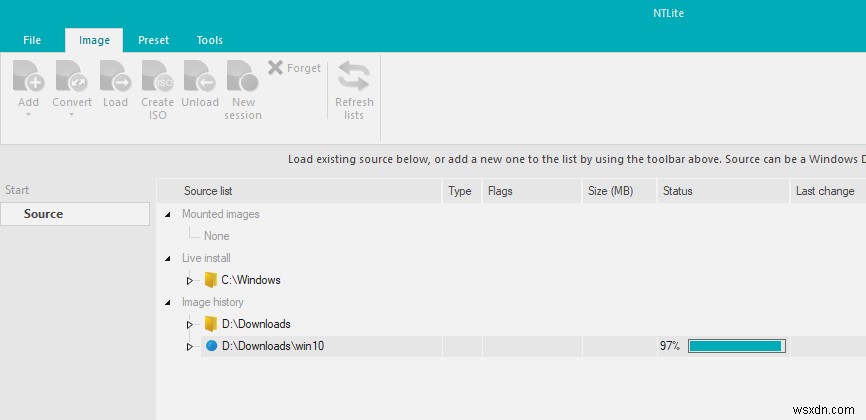Select the D:\Downloads\win10 row text
This screenshot has height=420, width=866.
point(273,346)
